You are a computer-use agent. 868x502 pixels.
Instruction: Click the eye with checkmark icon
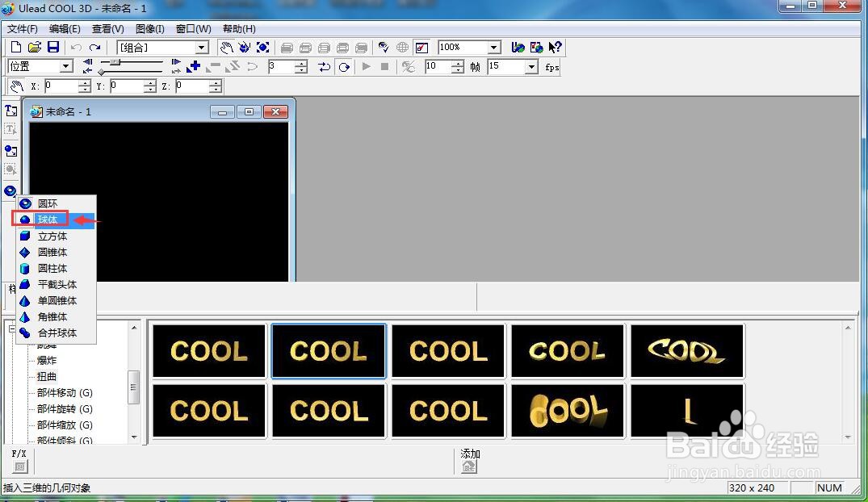383,48
